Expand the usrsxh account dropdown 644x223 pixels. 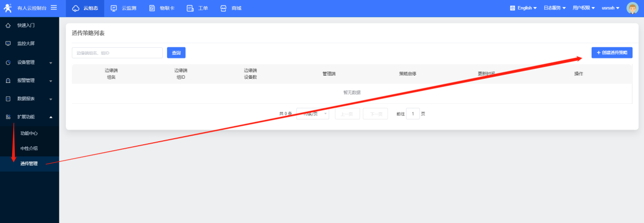click(x=610, y=8)
